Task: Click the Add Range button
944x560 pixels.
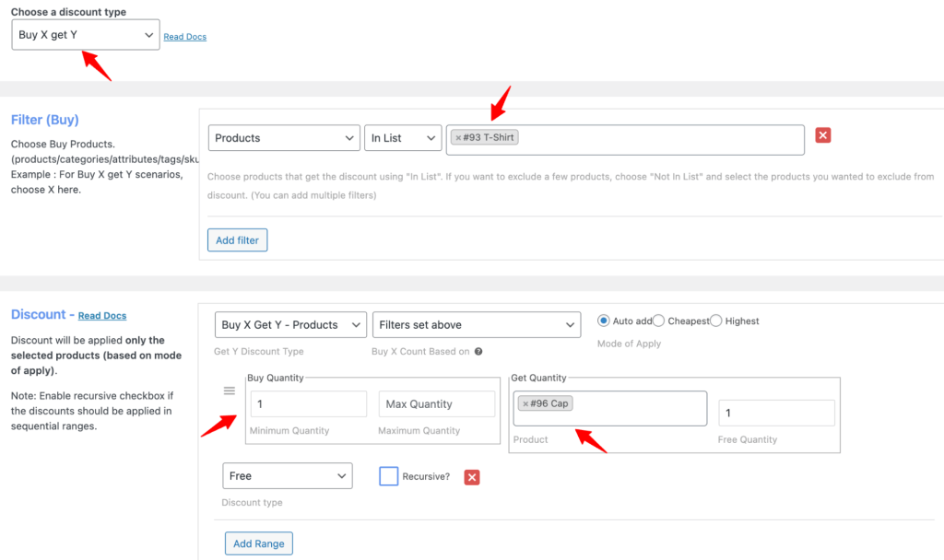Action: [258, 543]
